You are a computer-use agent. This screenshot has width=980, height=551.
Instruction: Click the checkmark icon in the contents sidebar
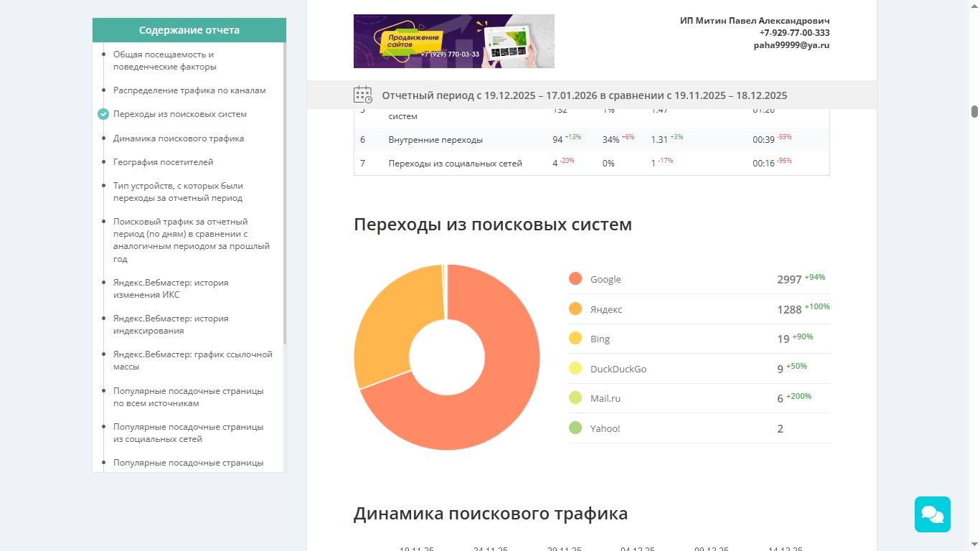tap(103, 114)
